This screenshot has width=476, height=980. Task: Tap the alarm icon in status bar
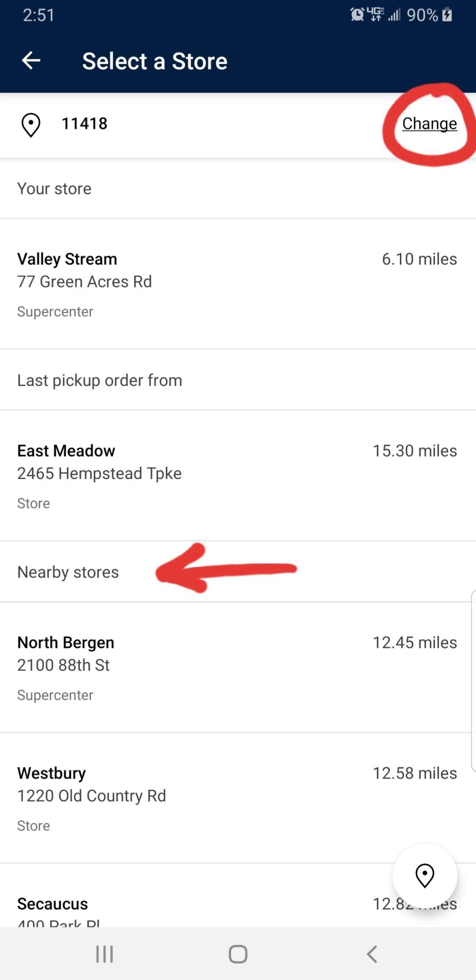[x=357, y=15]
